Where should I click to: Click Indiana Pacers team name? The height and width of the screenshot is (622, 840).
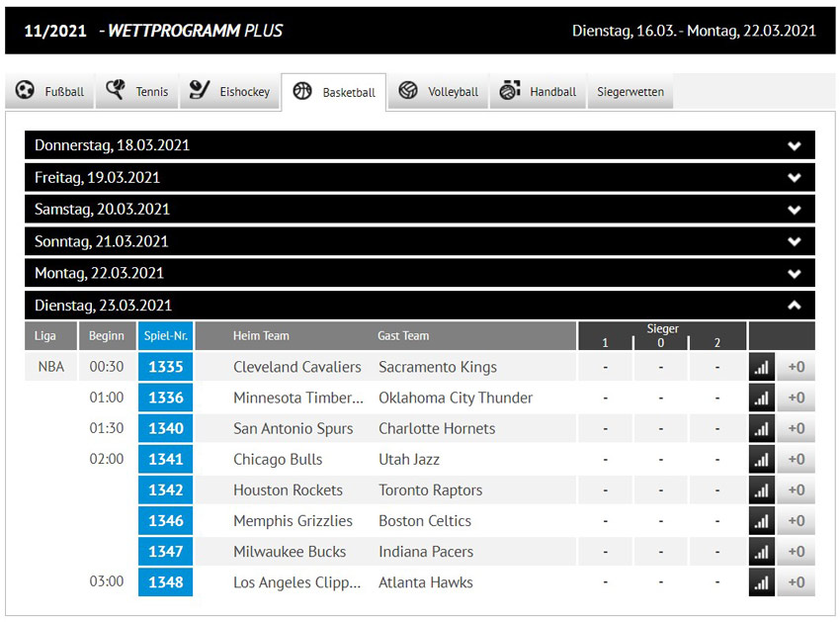[426, 551]
